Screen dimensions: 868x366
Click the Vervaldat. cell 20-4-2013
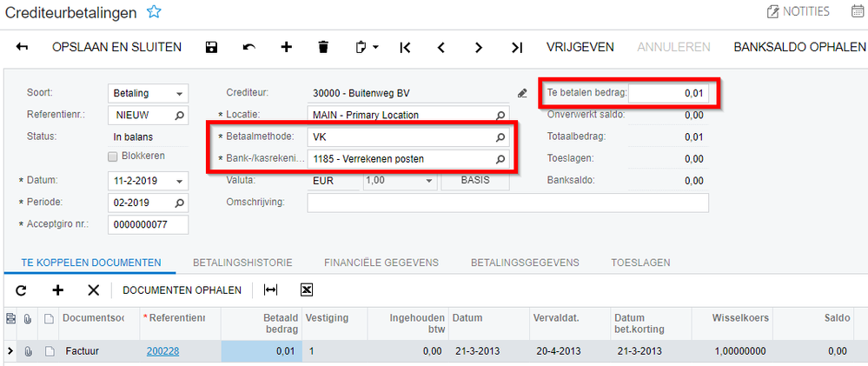(x=570, y=351)
